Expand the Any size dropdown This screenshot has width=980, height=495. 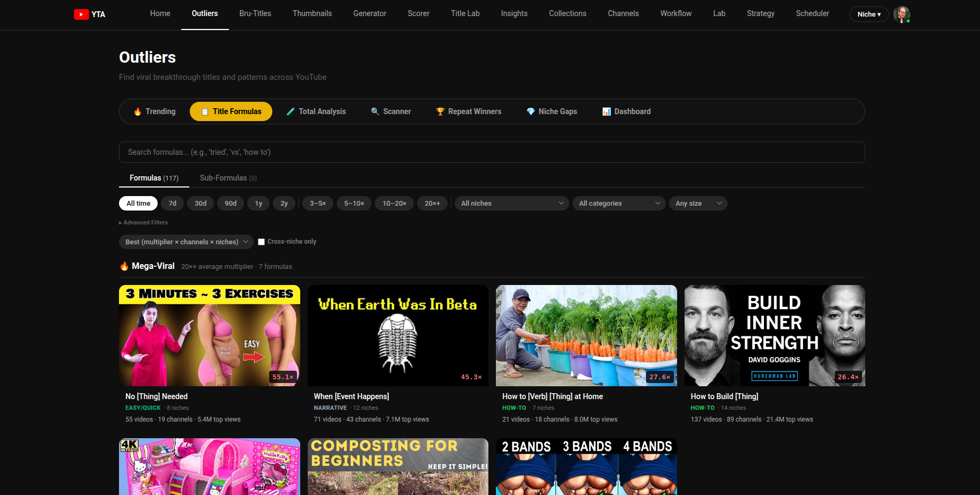697,203
